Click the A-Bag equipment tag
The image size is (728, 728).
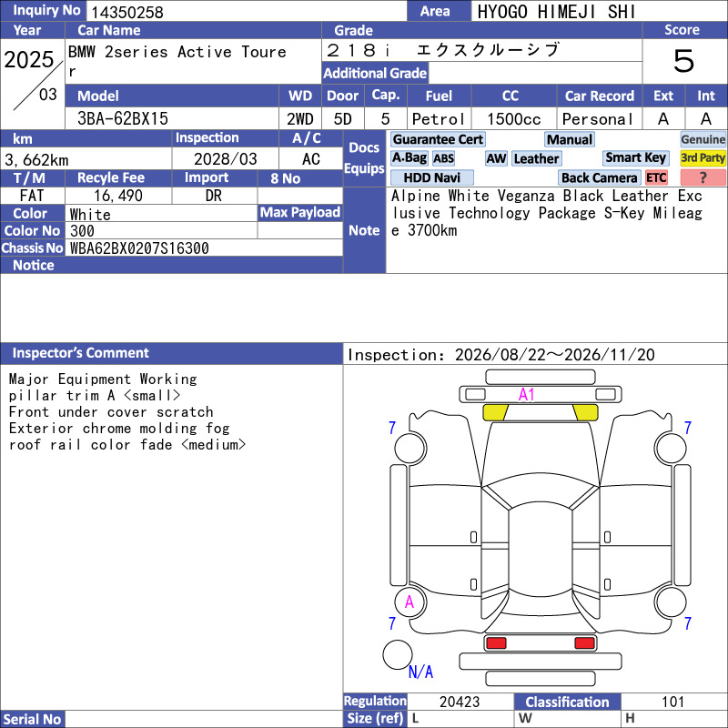click(x=409, y=158)
